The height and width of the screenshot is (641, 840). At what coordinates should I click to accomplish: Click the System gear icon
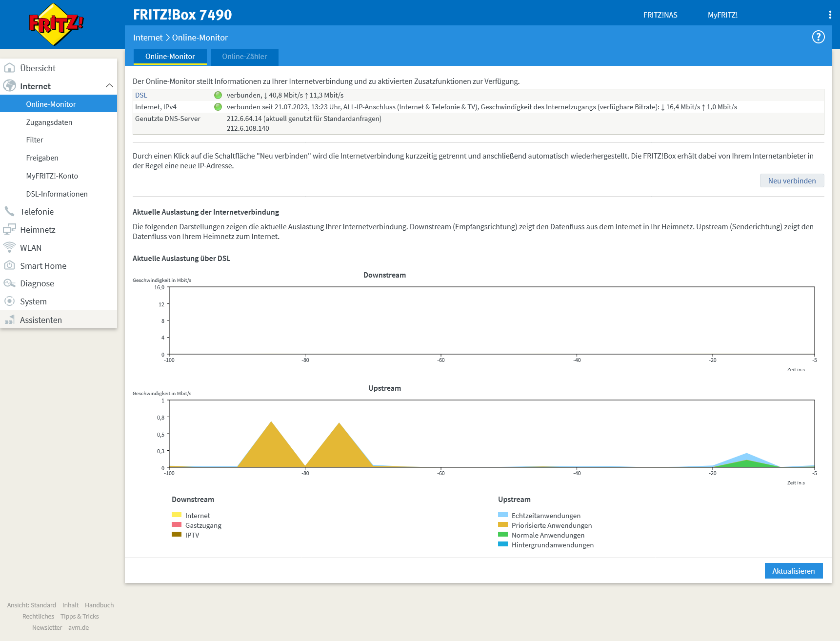9,301
